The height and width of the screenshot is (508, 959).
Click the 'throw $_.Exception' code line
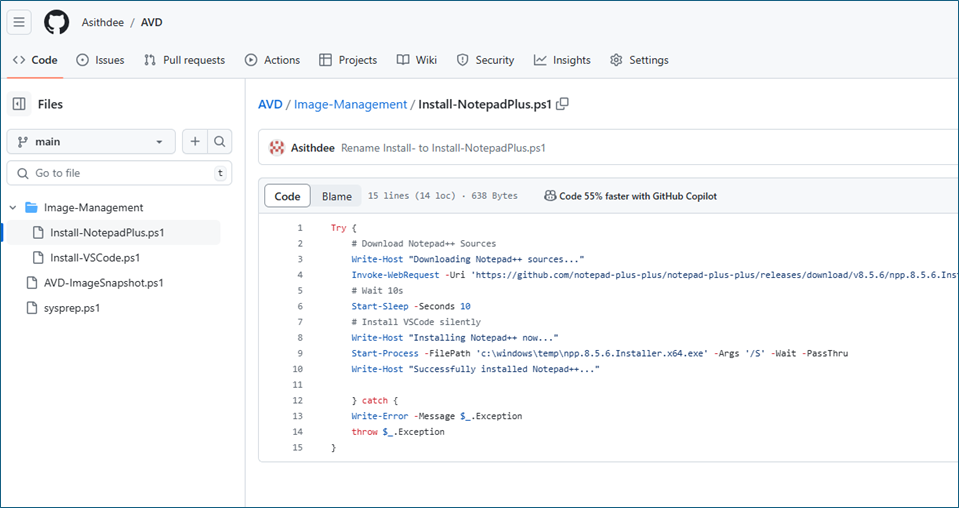pos(398,432)
